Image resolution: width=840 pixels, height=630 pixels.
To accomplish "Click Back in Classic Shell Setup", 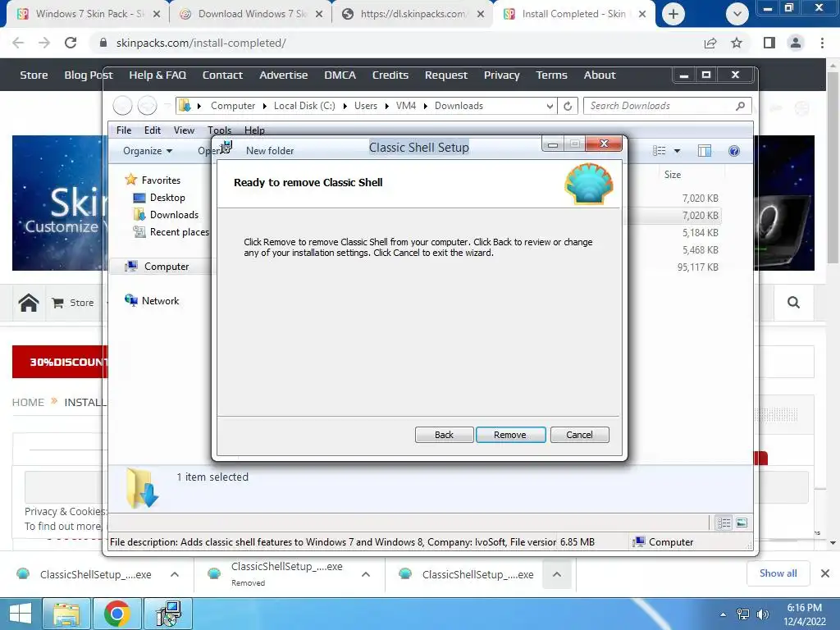I will point(444,435).
